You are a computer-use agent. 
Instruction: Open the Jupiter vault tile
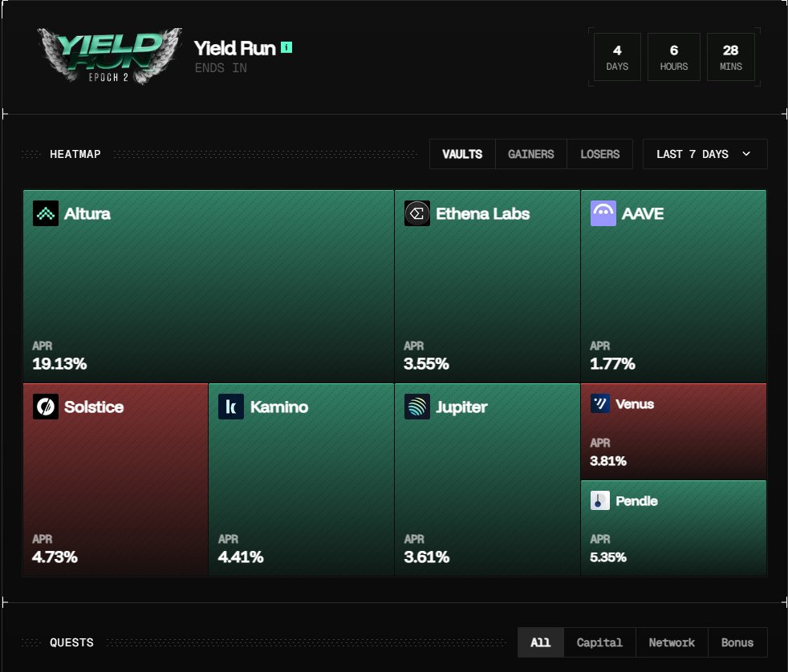(x=487, y=480)
